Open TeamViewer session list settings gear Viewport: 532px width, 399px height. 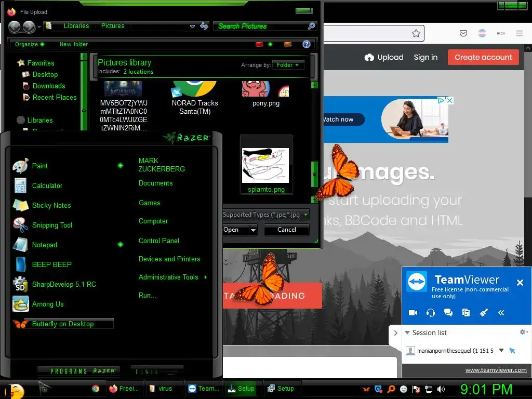click(x=524, y=332)
